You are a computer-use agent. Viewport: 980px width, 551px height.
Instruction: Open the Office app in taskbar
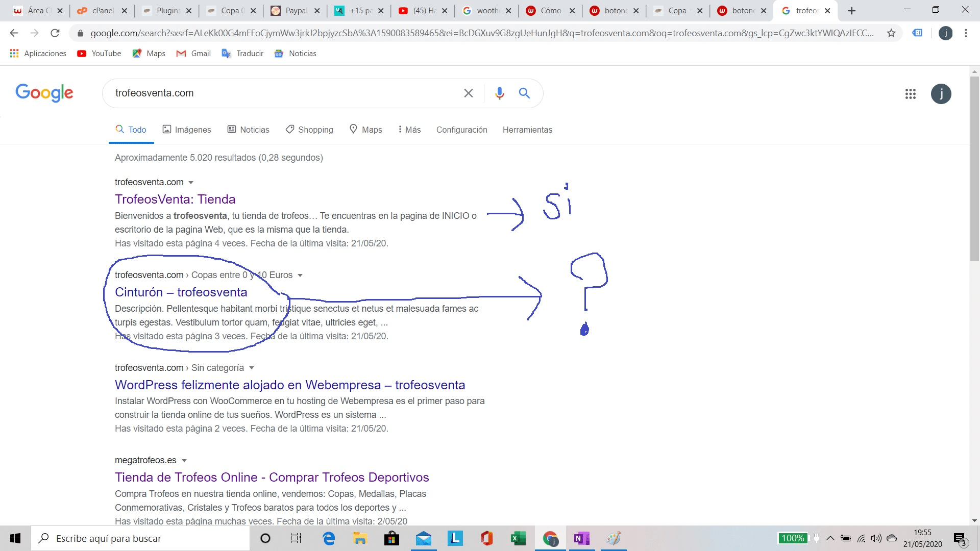click(486, 538)
